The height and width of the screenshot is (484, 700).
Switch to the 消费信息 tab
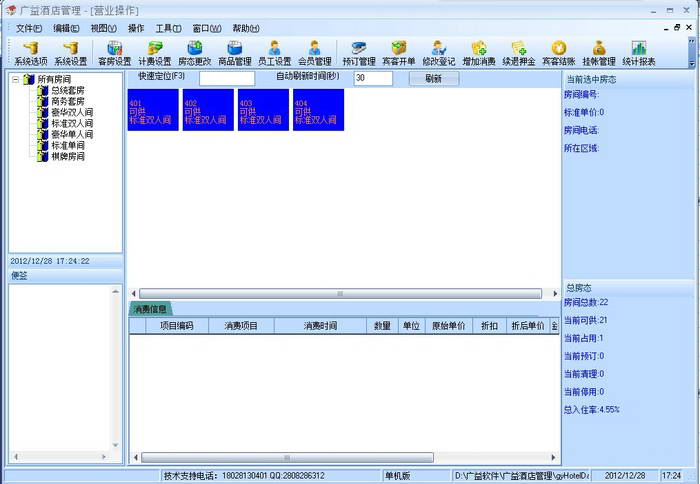coord(150,309)
